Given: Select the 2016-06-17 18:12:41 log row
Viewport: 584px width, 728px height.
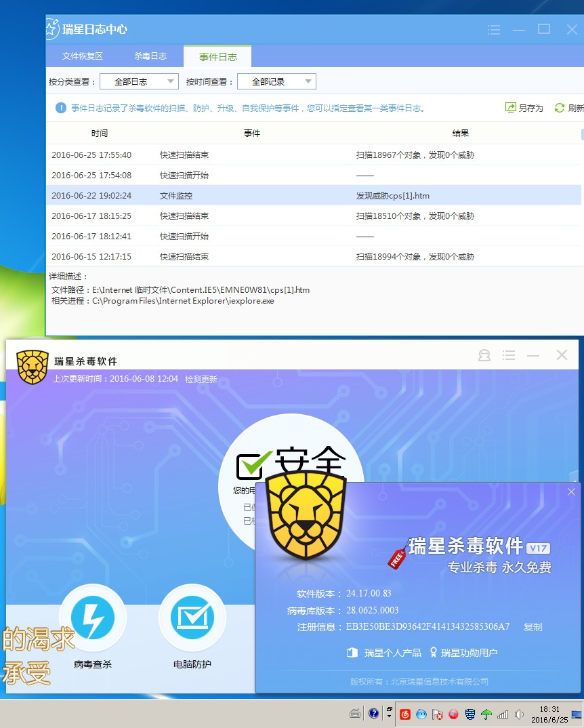Looking at the screenshot, I should point(314,237).
